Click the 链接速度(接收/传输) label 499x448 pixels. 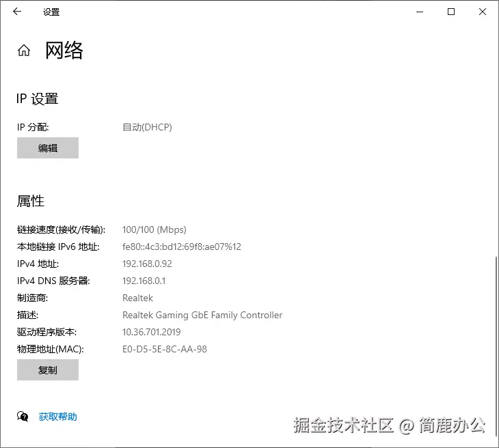click(x=61, y=229)
